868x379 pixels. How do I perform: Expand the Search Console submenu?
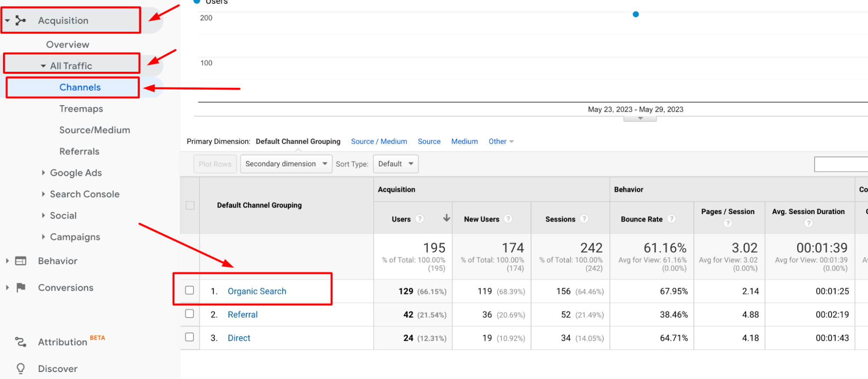tap(43, 194)
